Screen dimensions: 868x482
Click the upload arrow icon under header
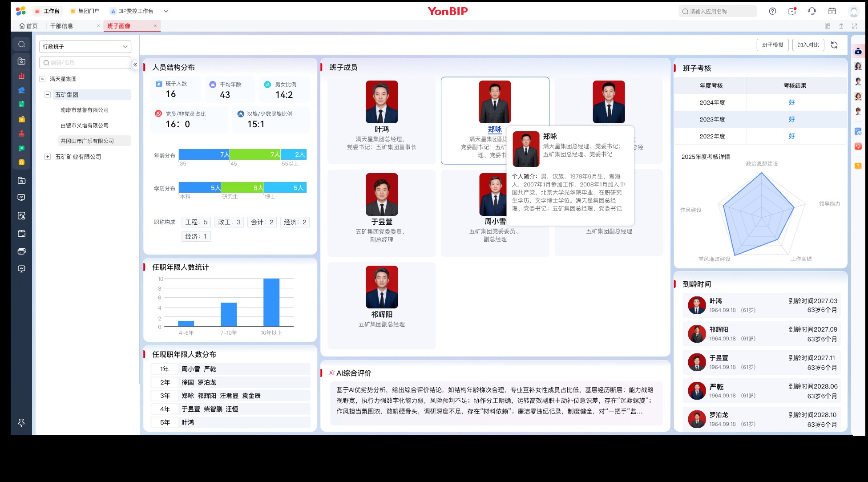[841, 26]
